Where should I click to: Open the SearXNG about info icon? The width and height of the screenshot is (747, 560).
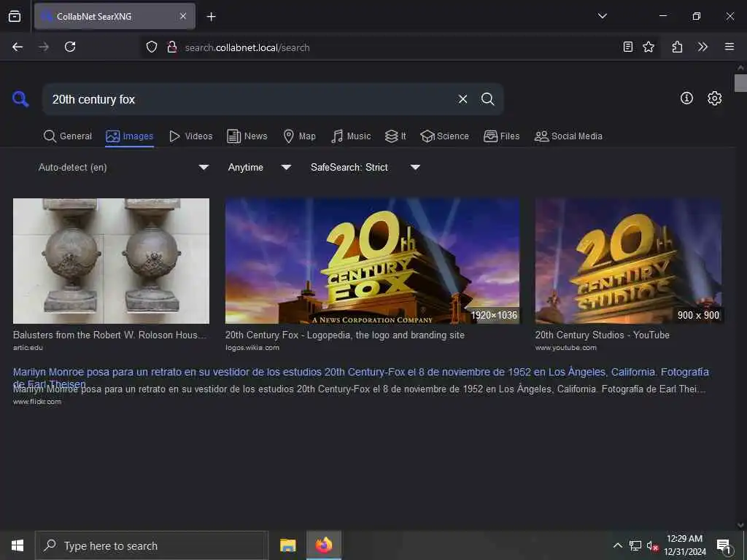(686, 98)
